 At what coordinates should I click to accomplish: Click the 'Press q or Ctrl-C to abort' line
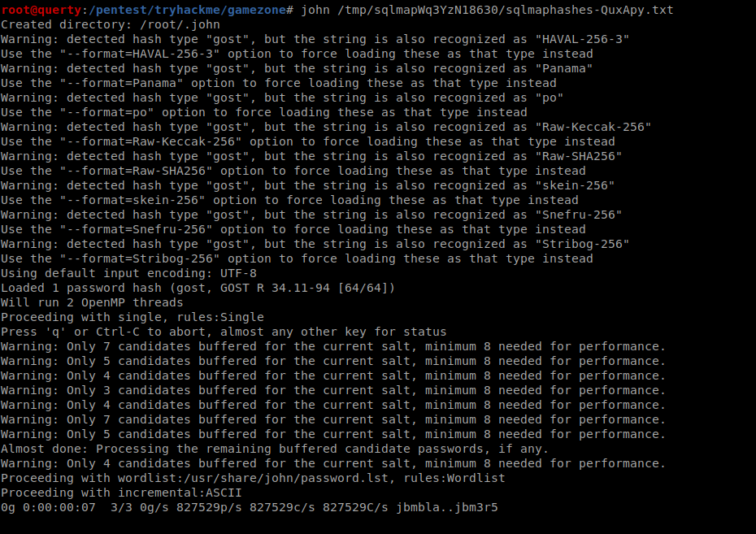(x=224, y=332)
